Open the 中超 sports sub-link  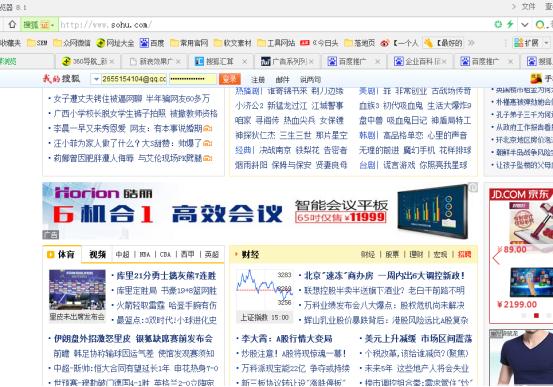tap(122, 254)
